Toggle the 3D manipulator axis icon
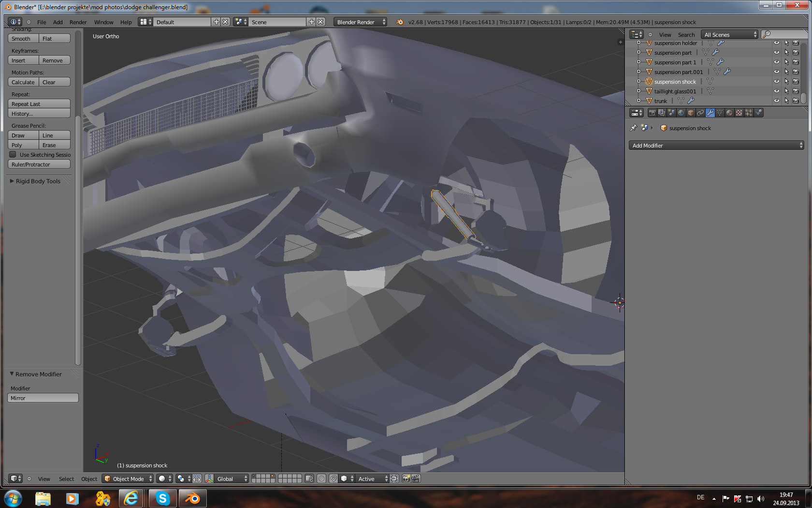This screenshot has width=812, height=508. click(209, 478)
